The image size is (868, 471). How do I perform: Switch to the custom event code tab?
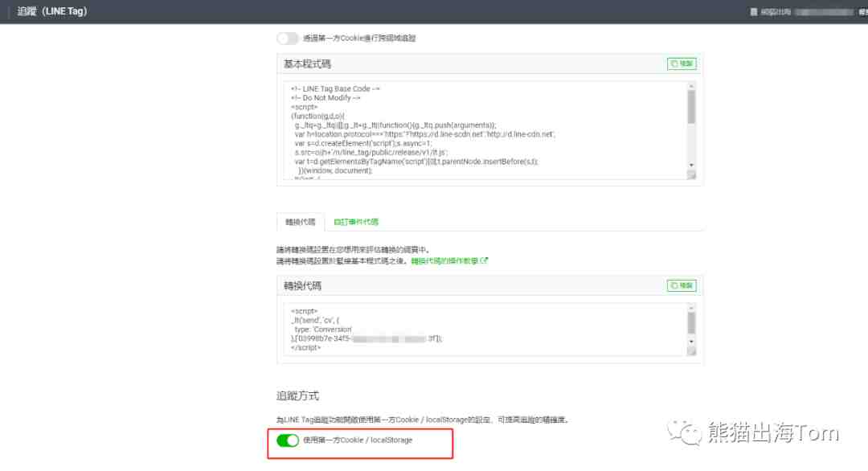click(356, 222)
